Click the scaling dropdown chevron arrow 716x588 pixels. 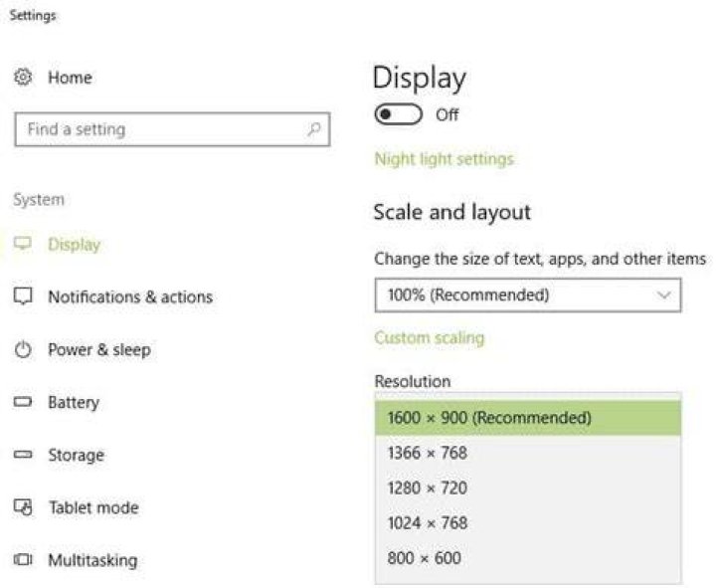tap(664, 295)
